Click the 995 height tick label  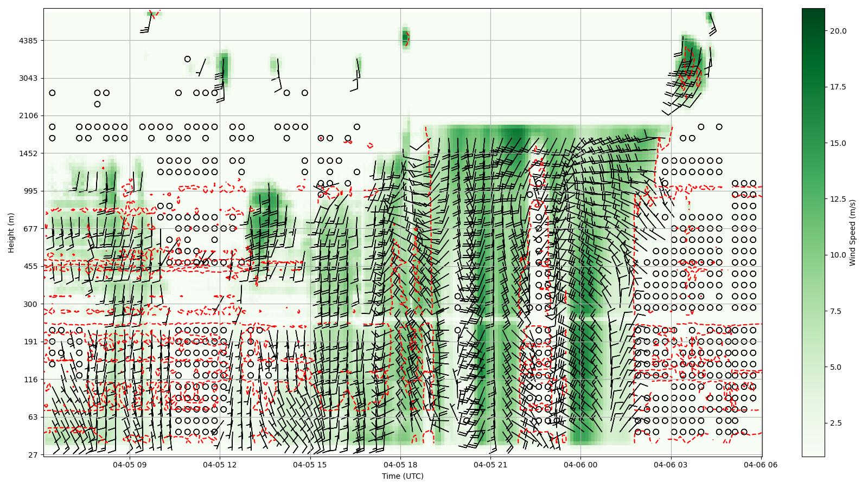(30, 191)
